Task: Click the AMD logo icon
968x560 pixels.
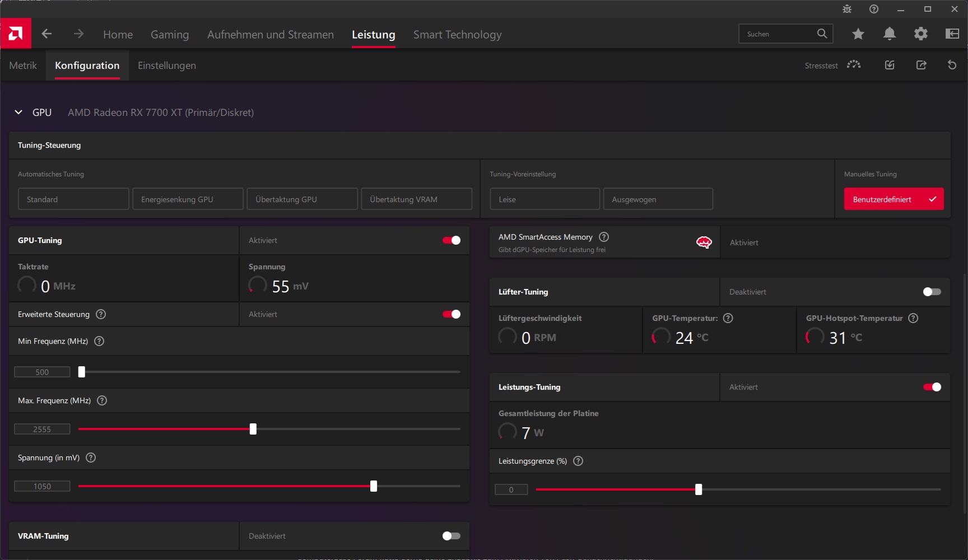Action: pos(16,34)
